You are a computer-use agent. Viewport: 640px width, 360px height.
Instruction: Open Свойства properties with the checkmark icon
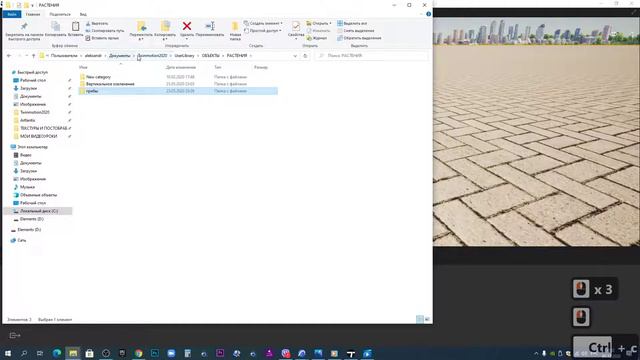[x=296, y=29]
